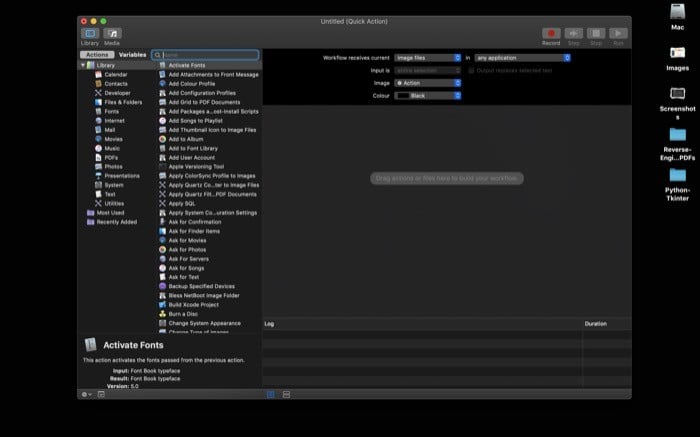Show the log view at bottom
The width and height of the screenshot is (700, 437).
click(x=271, y=395)
